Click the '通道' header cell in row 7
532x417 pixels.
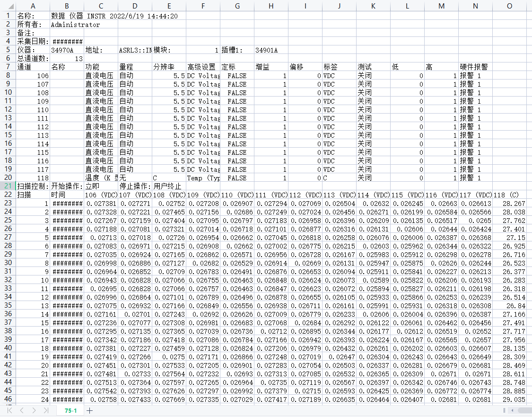(33, 67)
